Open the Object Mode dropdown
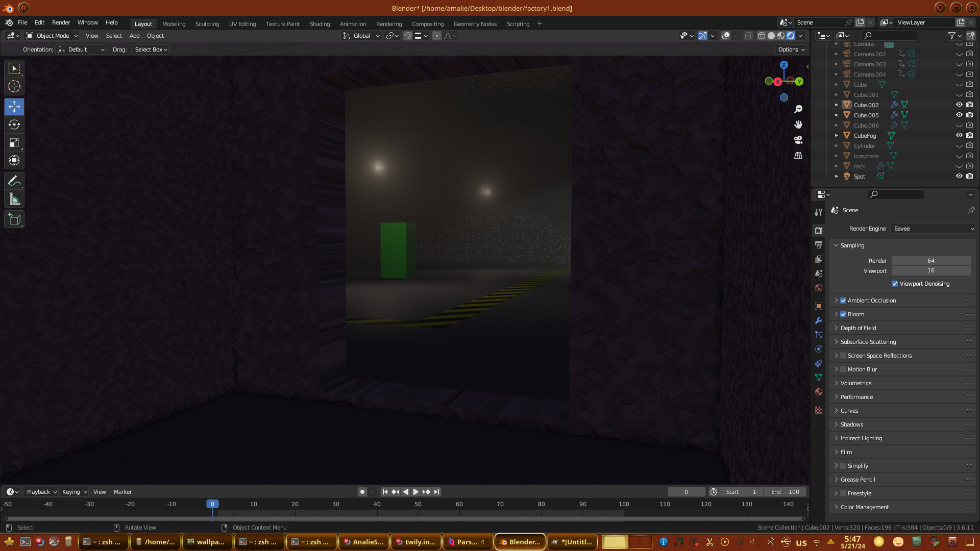 click(52, 36)
